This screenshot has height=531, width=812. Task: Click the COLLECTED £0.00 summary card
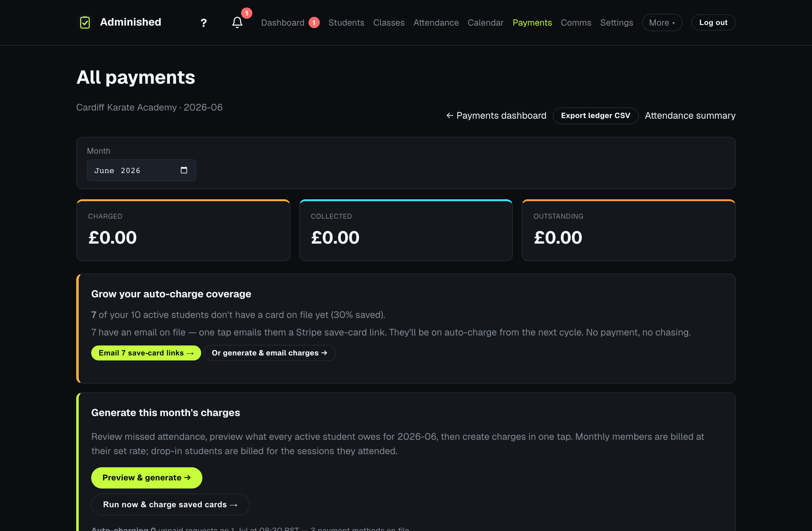click(406, 230)
